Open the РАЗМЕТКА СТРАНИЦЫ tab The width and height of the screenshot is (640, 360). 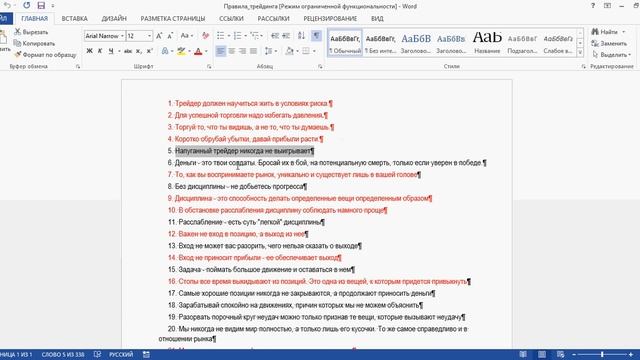tap(173, 18)
